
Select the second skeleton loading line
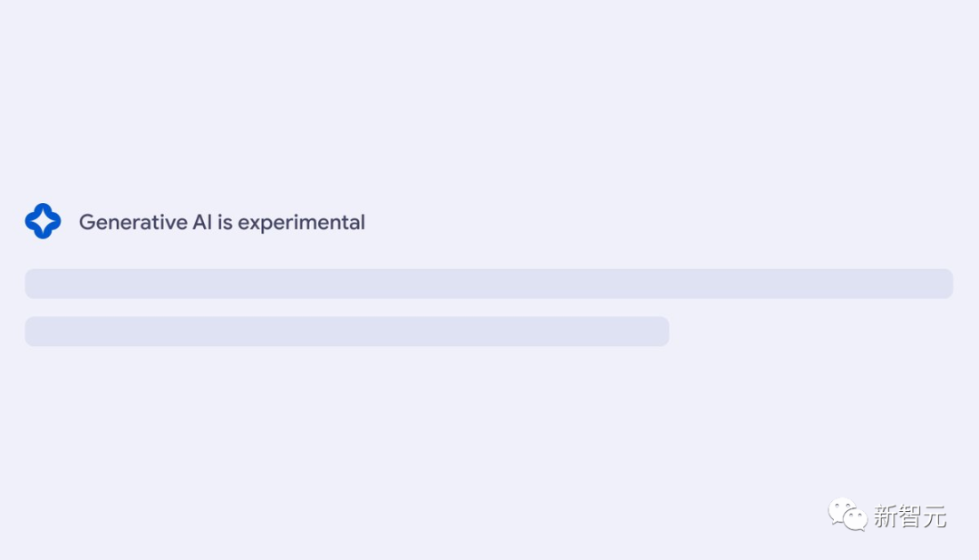point(346,332)
